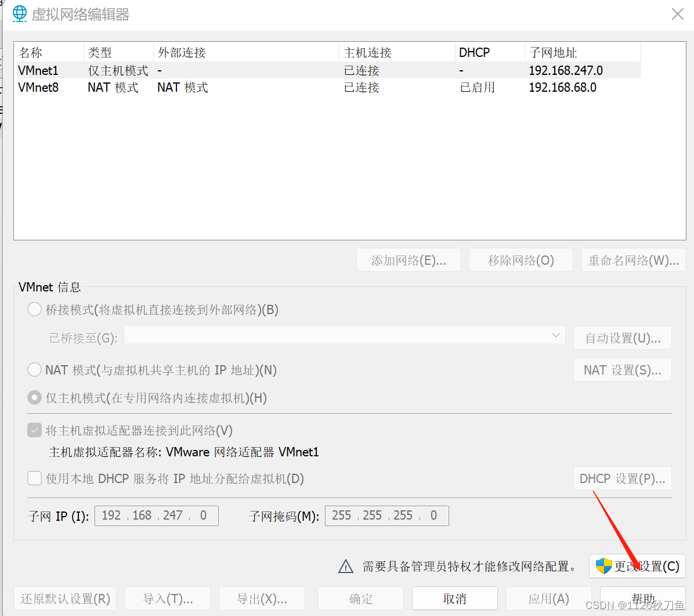Select the VMnet8 row
The width and height of the screenshot is (694, 616).
point(328,87)
